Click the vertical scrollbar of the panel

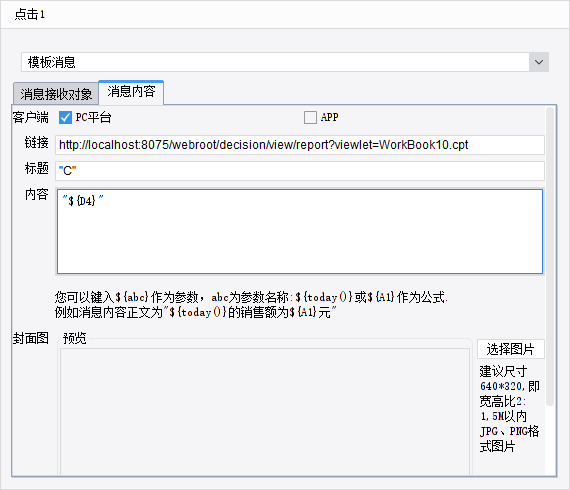(550, 256)
